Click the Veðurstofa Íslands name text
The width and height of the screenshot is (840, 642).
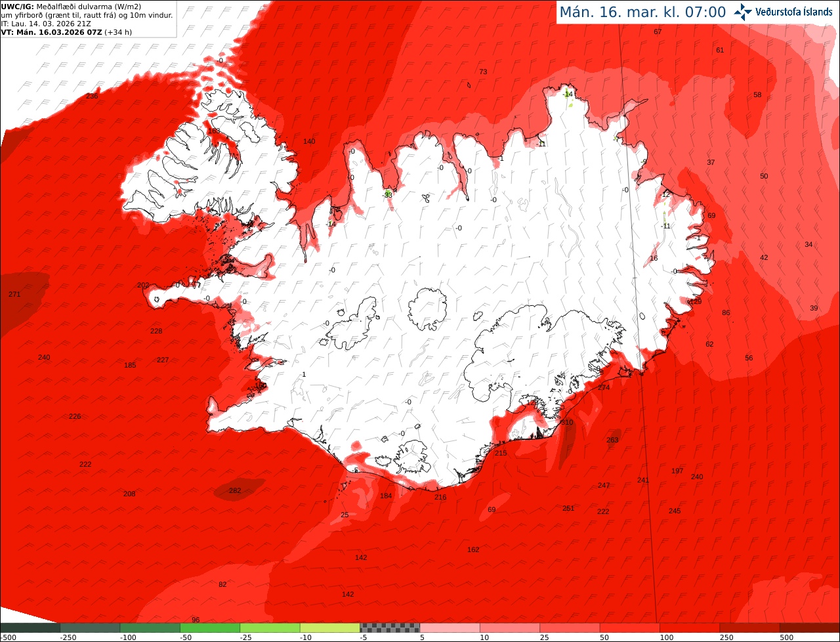[x=794, y=12]
